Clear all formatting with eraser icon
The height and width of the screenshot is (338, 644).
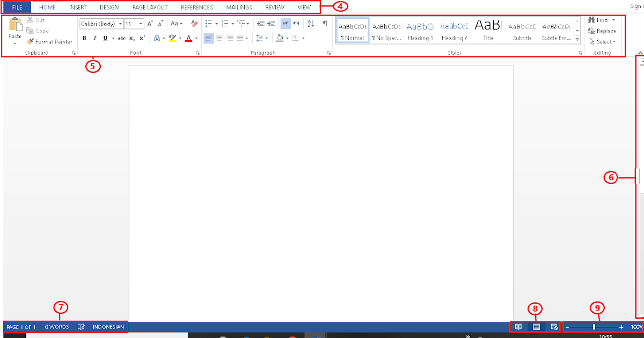coord(194,24)
